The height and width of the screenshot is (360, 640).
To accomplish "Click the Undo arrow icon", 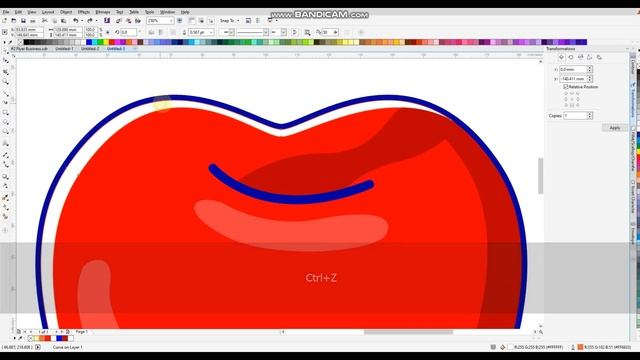I will [x=76, y=20].
